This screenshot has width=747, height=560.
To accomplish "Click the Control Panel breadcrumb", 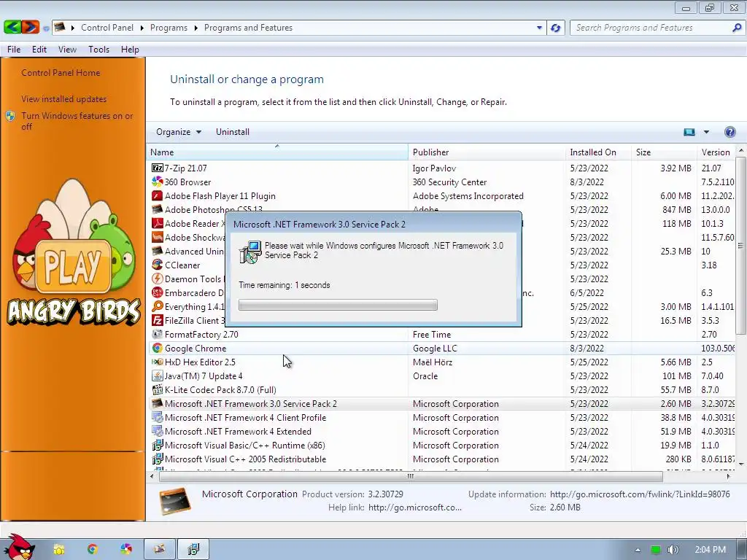I will [x=107, y=28].
